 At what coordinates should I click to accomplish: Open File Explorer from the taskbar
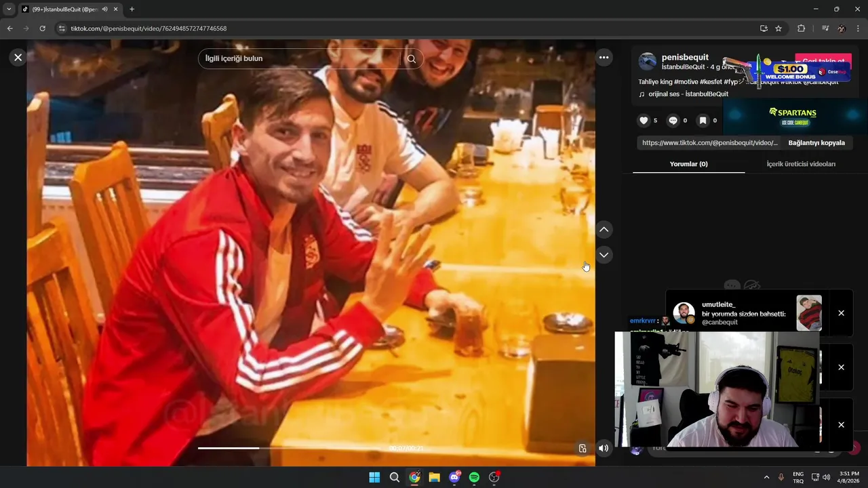tap(434, 477)
